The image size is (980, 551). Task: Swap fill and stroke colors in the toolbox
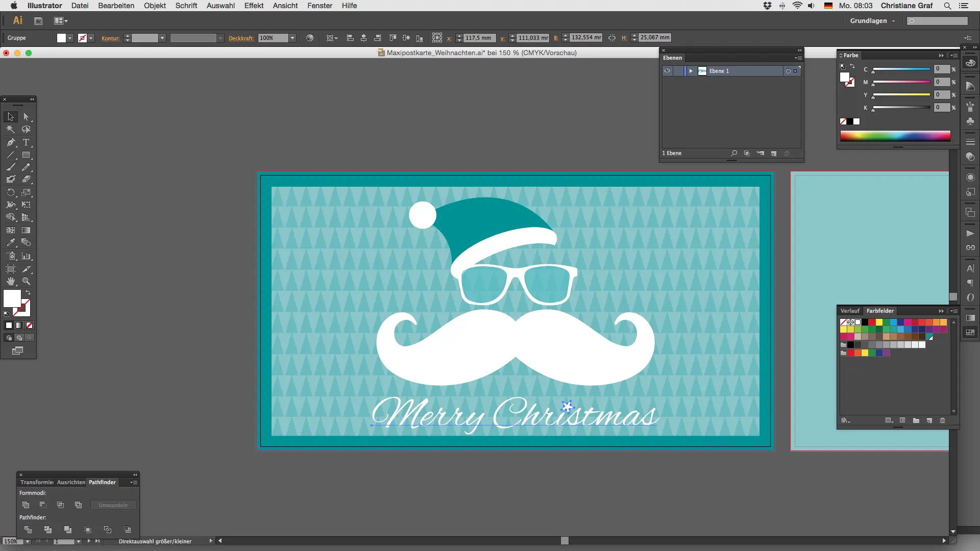(x=29, y=293)
